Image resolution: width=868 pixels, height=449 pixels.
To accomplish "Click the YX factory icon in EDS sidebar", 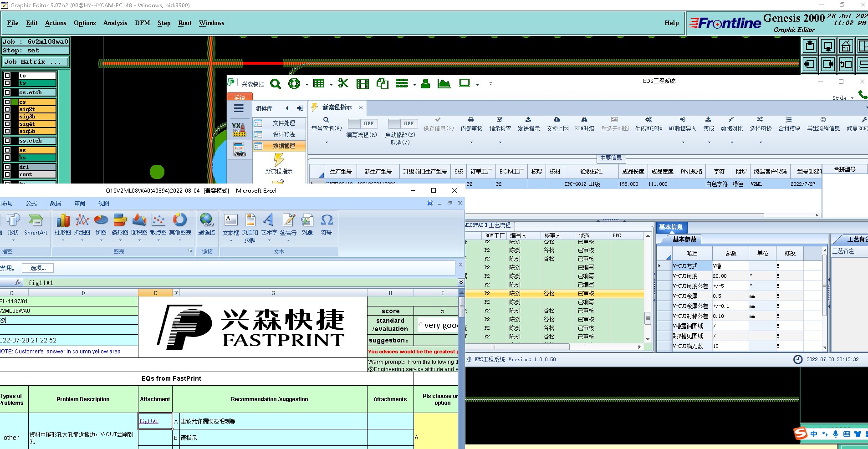I will (239, 129).
